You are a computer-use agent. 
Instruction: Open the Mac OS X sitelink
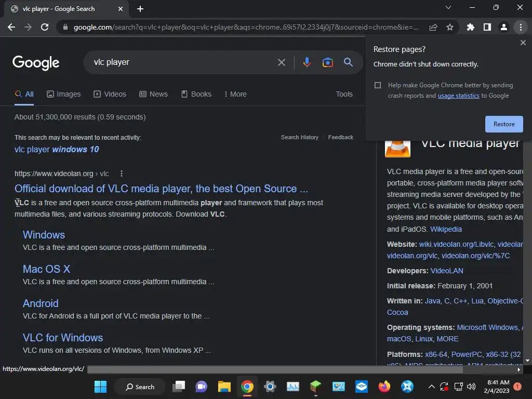point(46,269)
